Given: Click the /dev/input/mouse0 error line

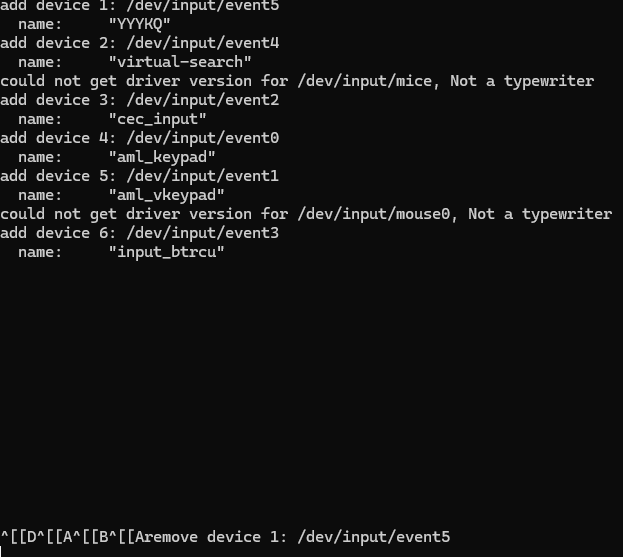Looking at the screenshot, I should (x=306, y=214).
